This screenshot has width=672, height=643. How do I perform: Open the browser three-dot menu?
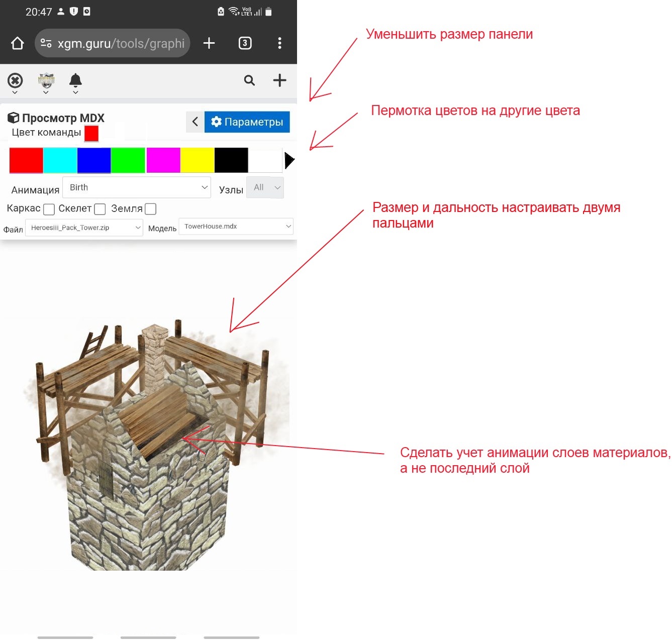coord(279,43)
